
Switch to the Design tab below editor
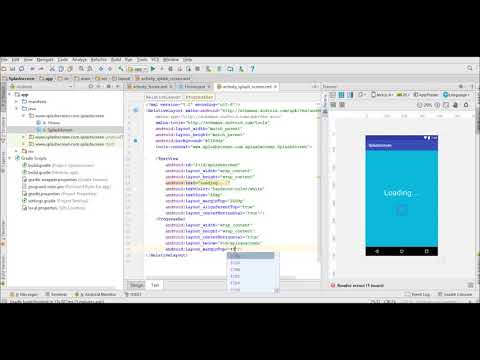(137, 285)
